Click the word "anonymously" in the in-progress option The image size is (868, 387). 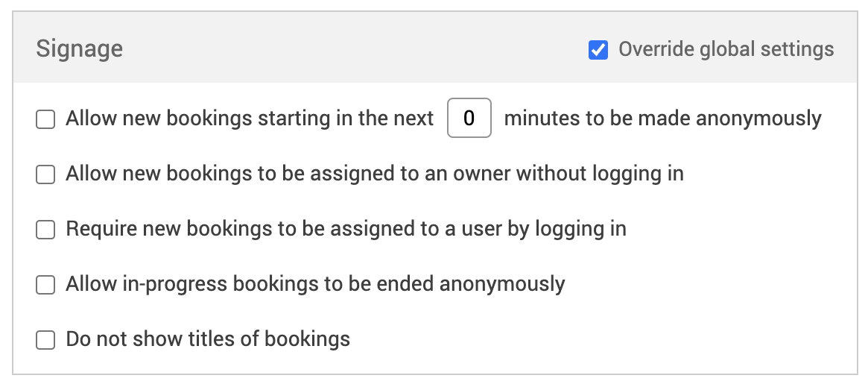click(x=502, y=284)
